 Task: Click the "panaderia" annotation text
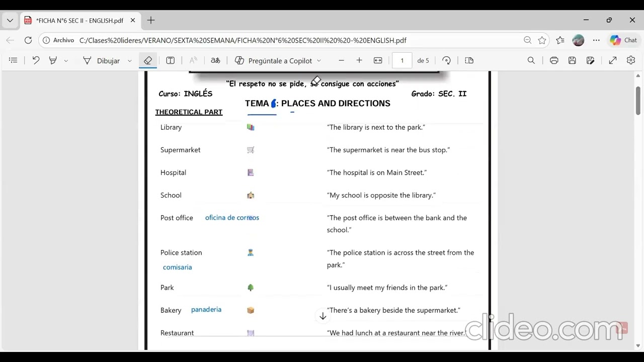pyautogui.click(x=206, y=310)
